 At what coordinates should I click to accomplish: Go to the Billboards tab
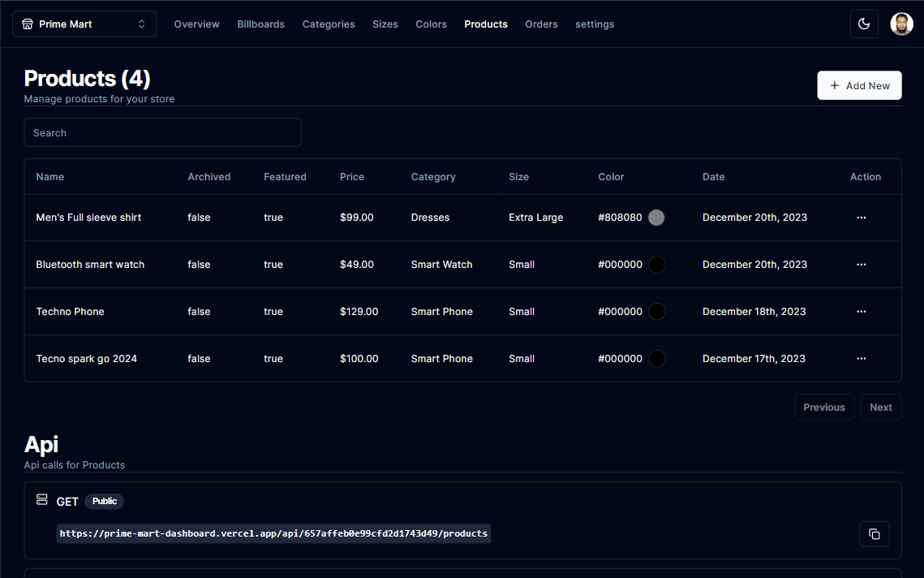[260, 24]
